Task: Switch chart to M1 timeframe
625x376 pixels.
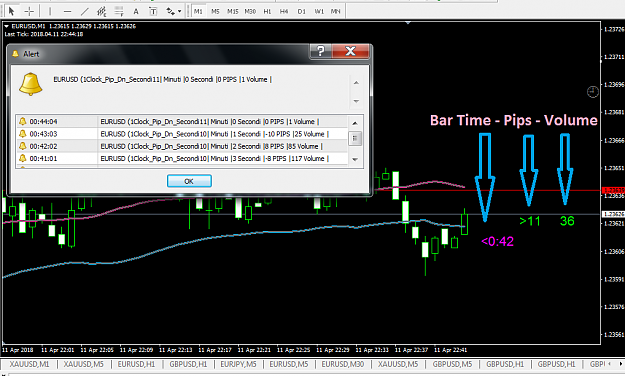Action: pyautogui.click(x=198, y=12)
